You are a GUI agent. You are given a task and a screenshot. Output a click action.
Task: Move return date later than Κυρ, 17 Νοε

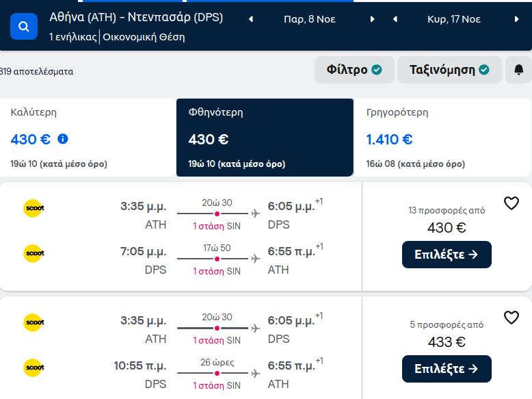click(x=516, y=19)
